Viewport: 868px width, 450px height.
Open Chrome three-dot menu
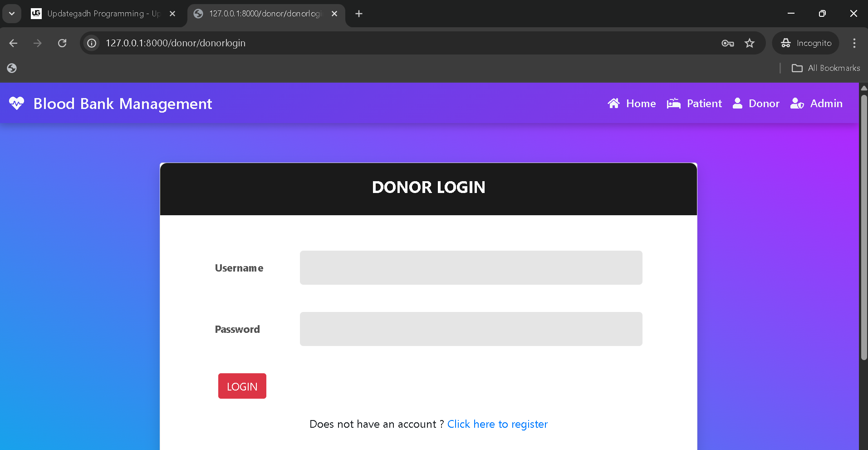pyautogui.click(x=854, y=43)
